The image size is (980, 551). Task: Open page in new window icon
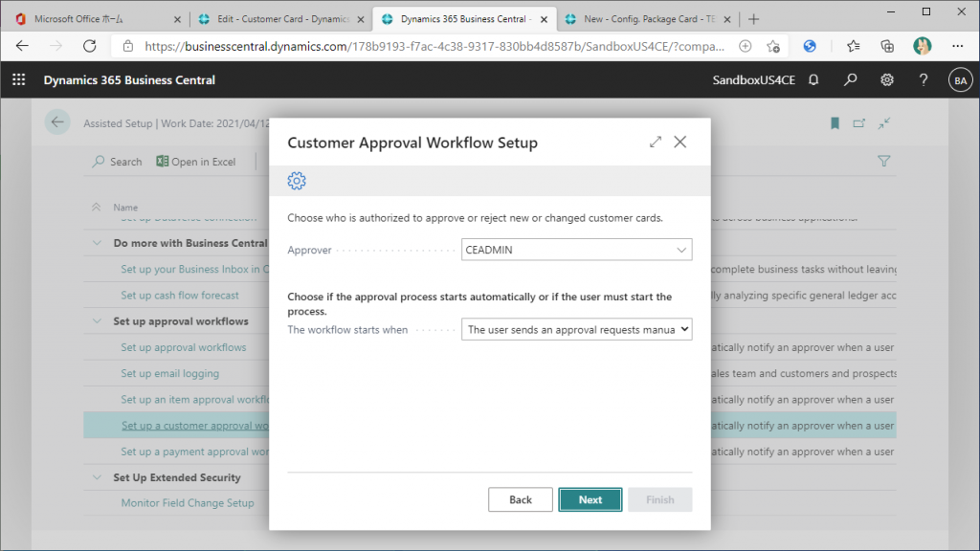click(x=859, y=123)
